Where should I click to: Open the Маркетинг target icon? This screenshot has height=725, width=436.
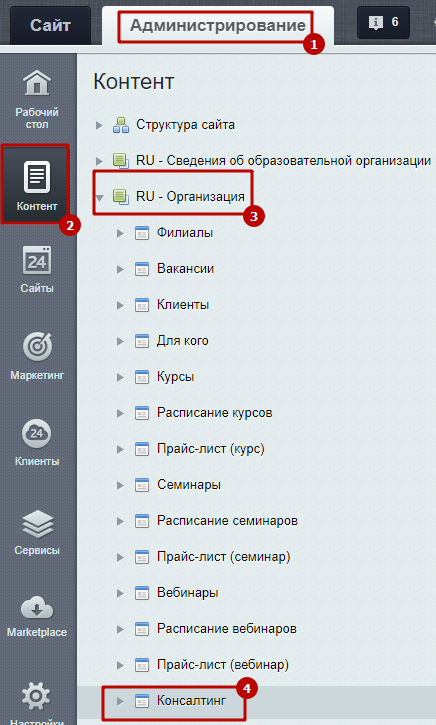37,347
